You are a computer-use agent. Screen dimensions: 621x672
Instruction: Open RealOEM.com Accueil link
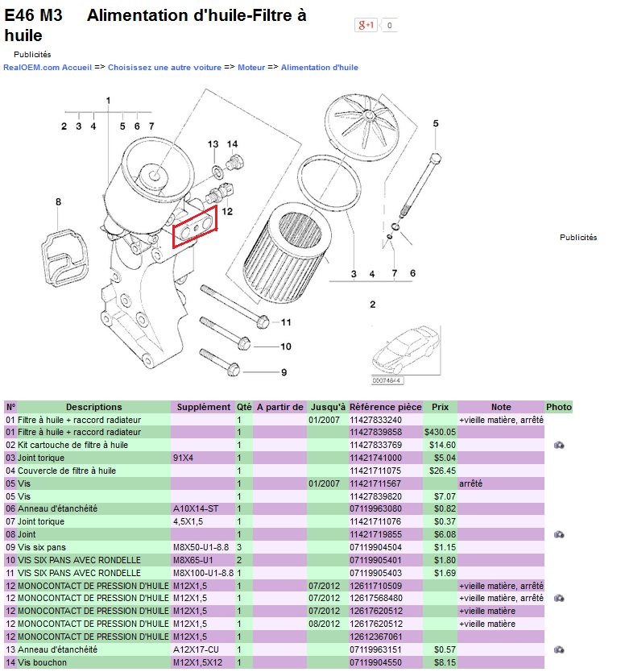tap(48, 68)
